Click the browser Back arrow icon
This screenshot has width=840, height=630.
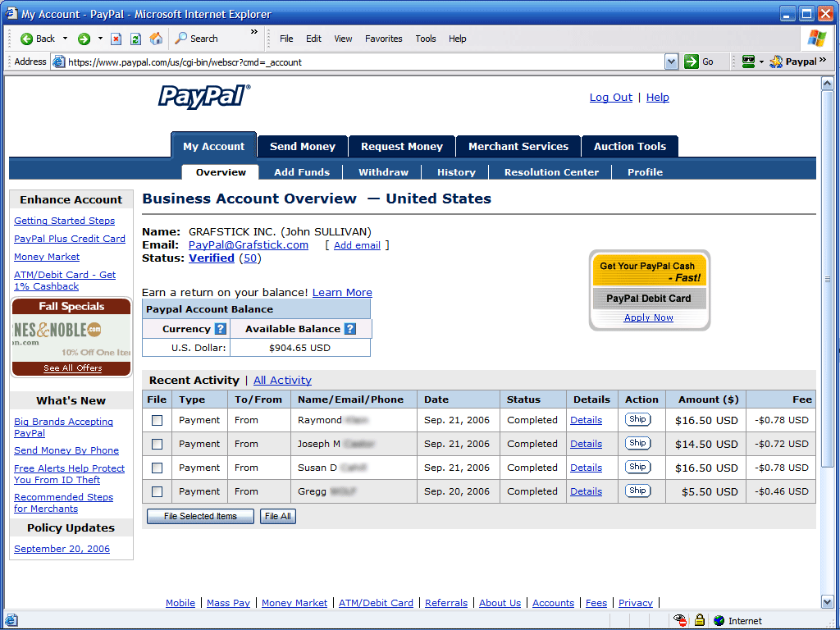27,39
